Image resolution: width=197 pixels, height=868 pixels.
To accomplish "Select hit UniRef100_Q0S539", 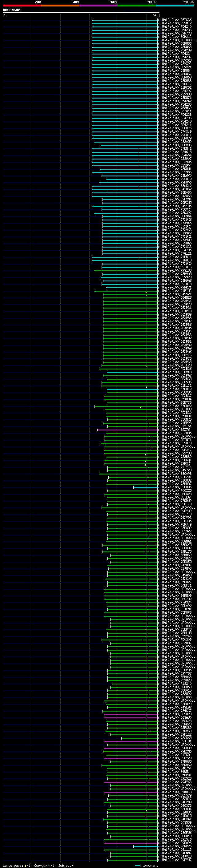I will 177,822.
